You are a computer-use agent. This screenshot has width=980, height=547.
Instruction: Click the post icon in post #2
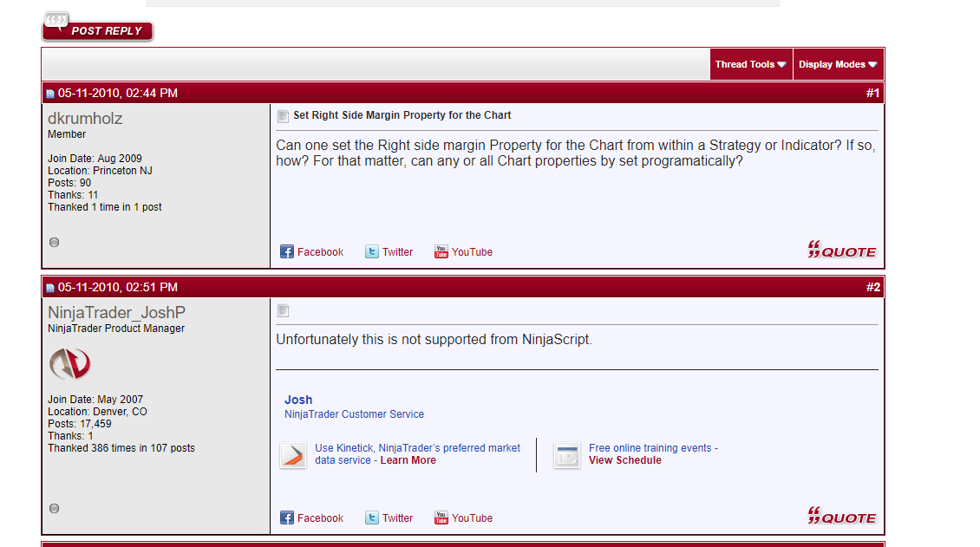click(x=283, y=310)
